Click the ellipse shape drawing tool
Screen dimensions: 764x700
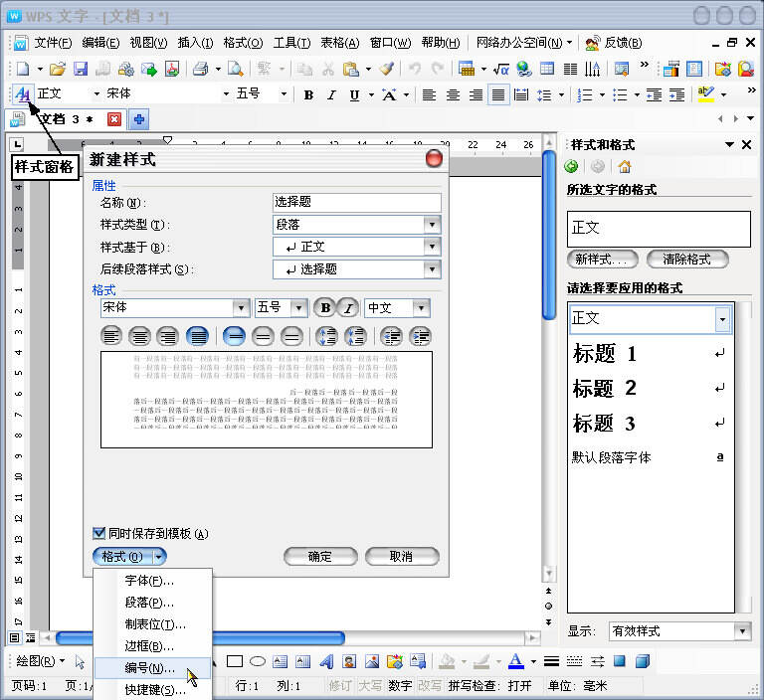click(x=258, y=661)
